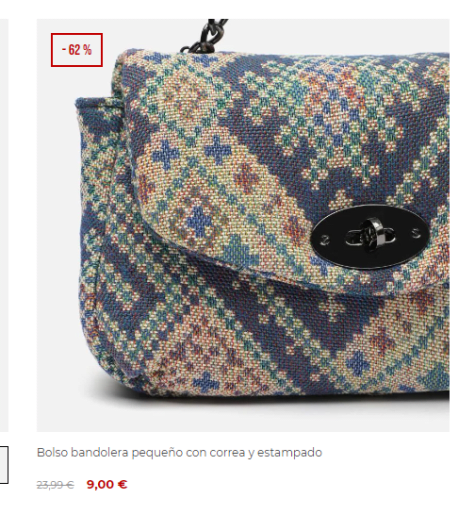Viewport: 475px width, 515px height.
Task: Click the percent sign in the discount label
Action: click(87, 50)
